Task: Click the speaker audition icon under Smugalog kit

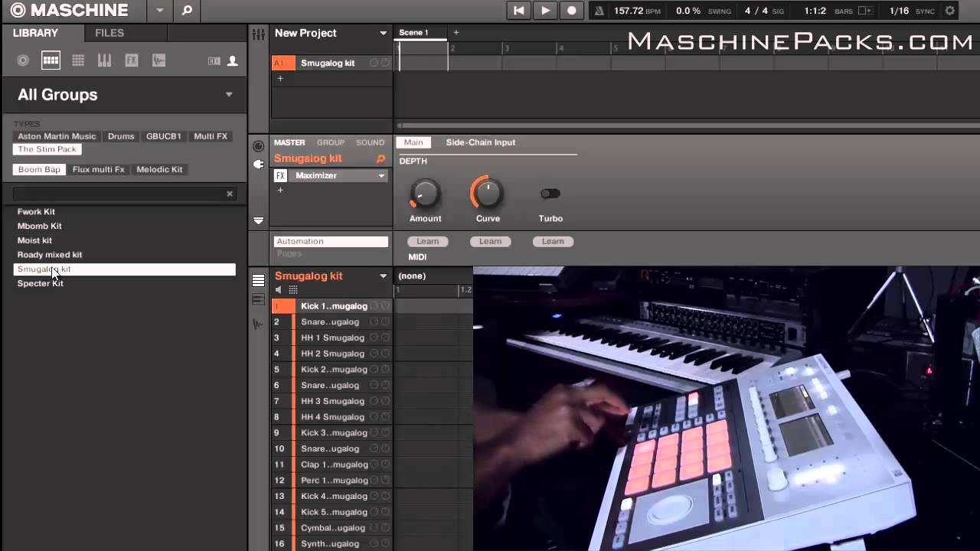Action: (x=279, y=290)
